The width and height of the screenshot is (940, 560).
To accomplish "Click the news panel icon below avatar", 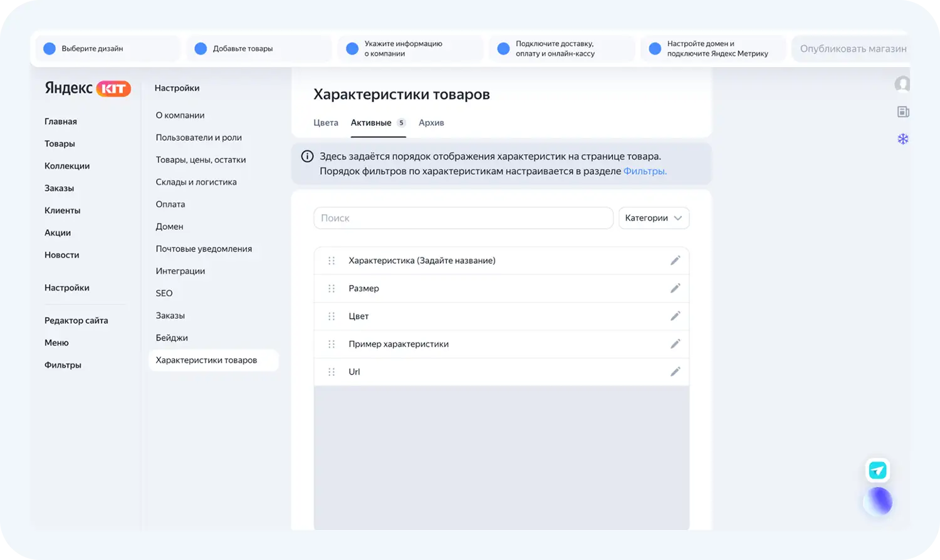I will tap(902, 112).
